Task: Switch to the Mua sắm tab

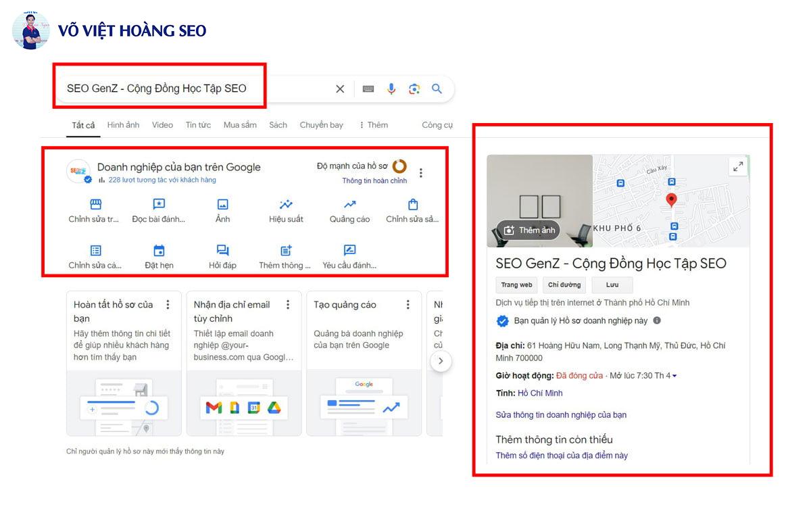Action: click(240, 125)
